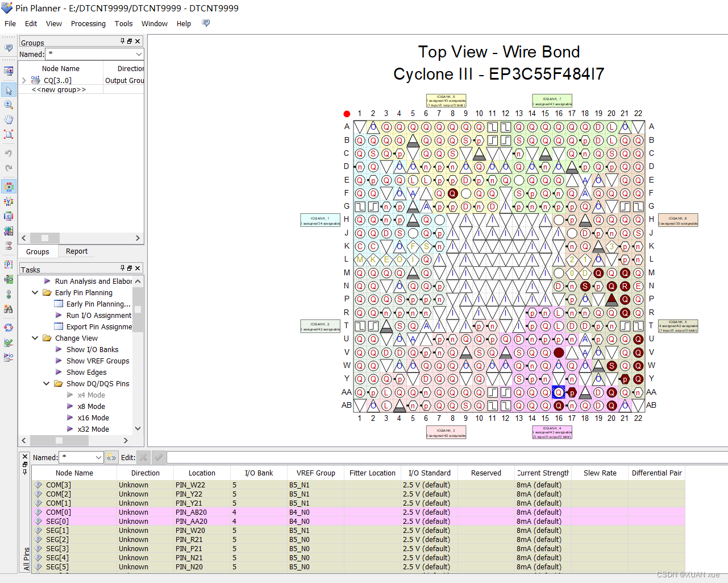Select the hand pan tool

[x=9, y=119]
